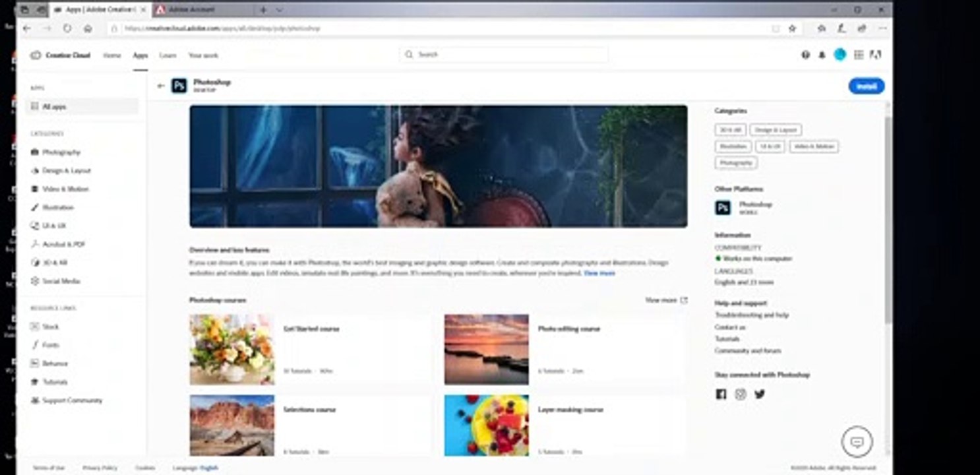This screenshot has height=475, width=980.
Task: Click the browser home icon
Action: 88,28
